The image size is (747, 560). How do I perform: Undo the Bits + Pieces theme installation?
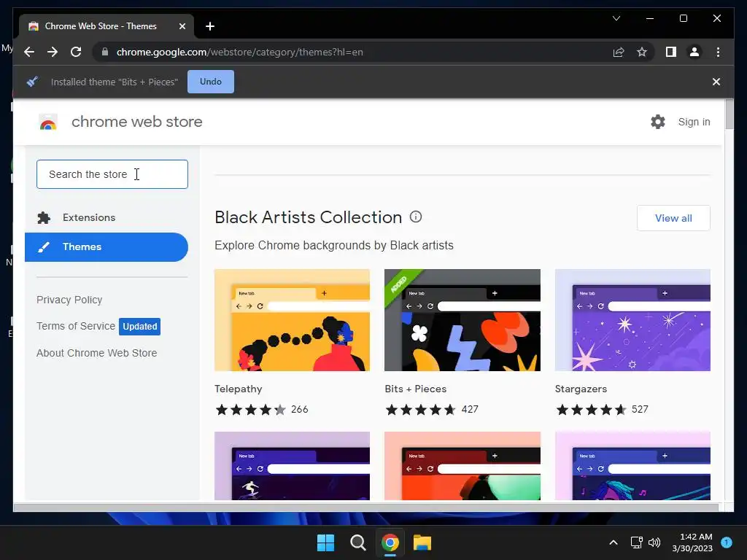pyautogui.click(x=211, y=82)
